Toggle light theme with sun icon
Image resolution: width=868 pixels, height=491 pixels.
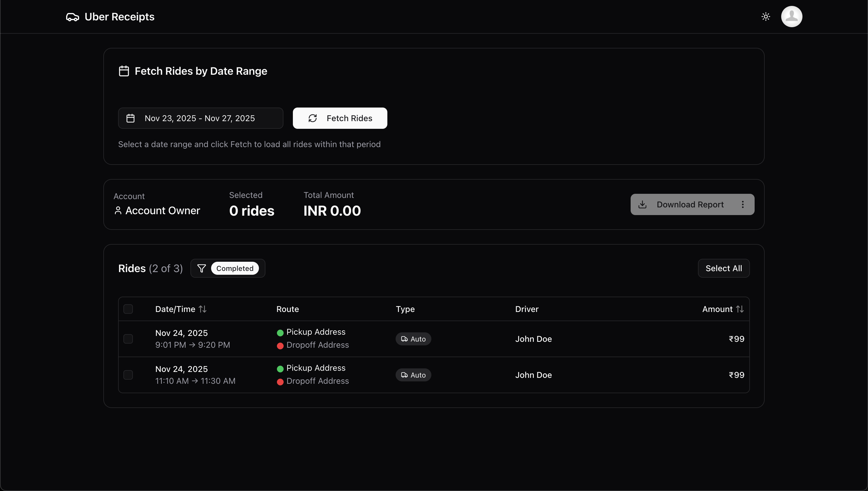click(766, 17)
